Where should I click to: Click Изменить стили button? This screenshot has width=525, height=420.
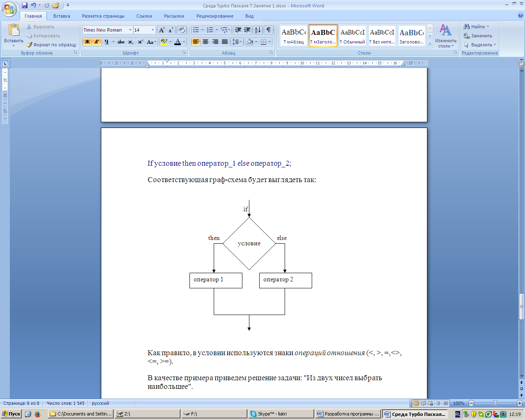tap(446, 36)
